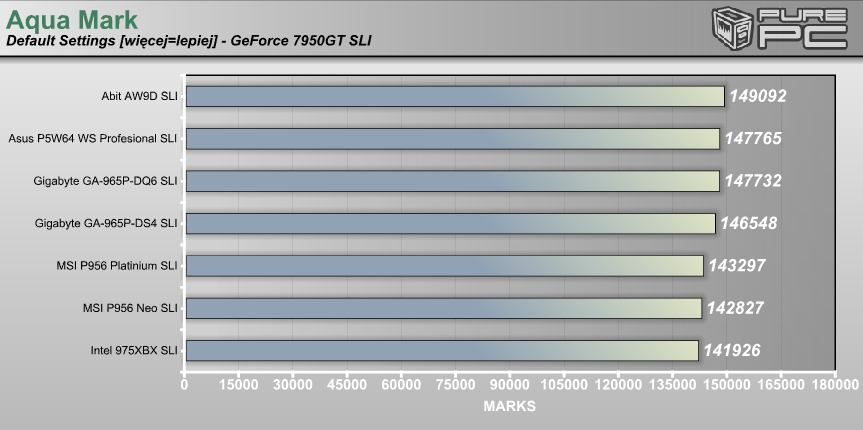Image resolution: width=863 pixels, height=430 pixels.
Task: Click the axis tick label 105000
Action: pos(563,384)
